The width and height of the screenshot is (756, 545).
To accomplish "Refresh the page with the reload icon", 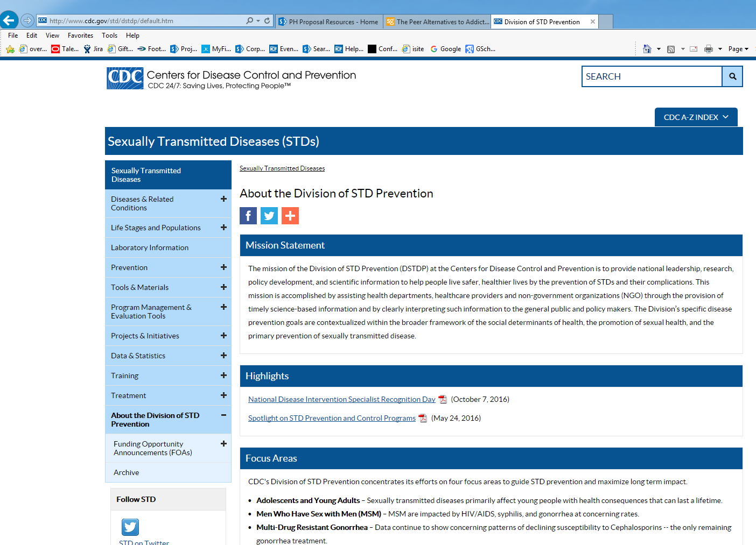I will 267,21.
